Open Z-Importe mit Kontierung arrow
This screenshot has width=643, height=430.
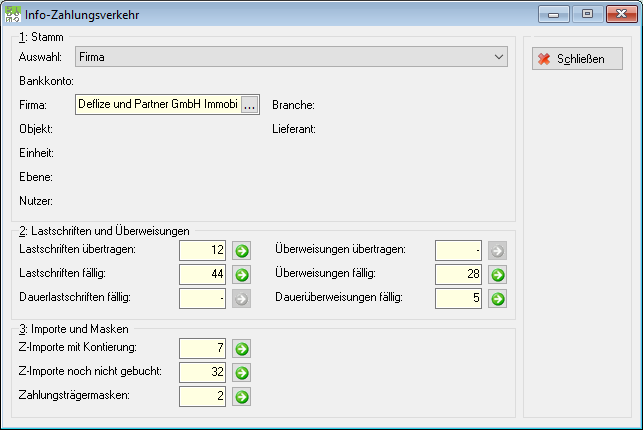point(242,348)
